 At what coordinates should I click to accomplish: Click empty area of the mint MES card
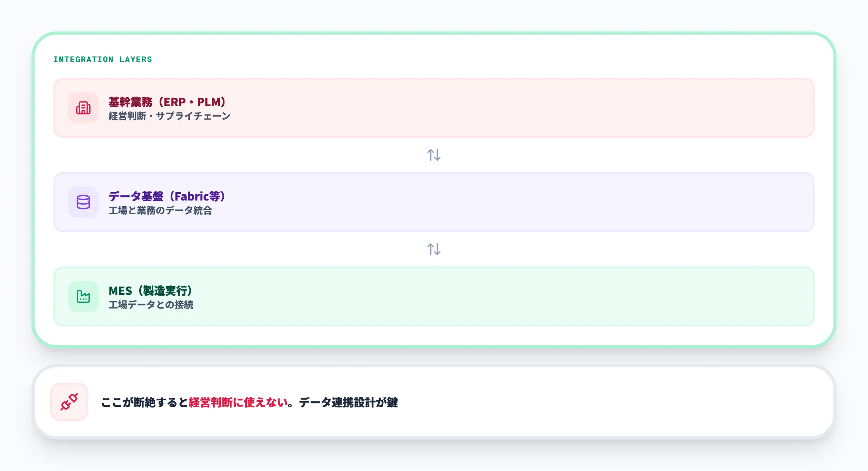[x=511, y=296]
